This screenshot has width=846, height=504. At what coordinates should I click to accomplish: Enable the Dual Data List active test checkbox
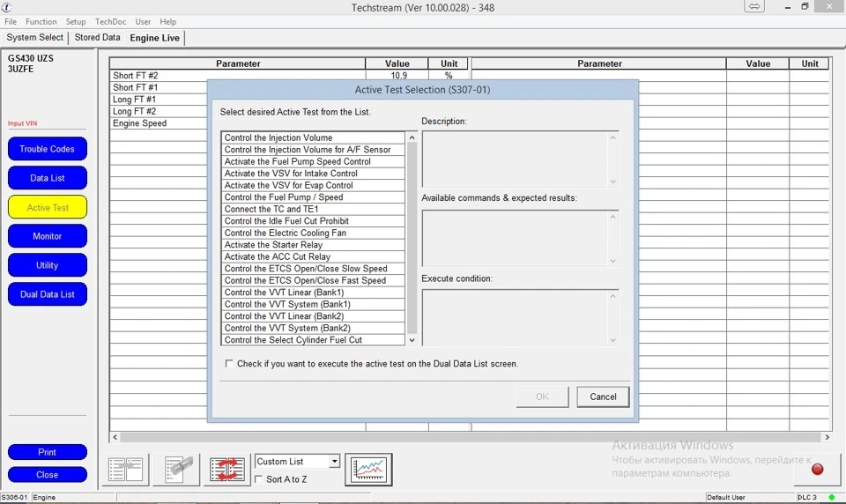coord(229,364)
